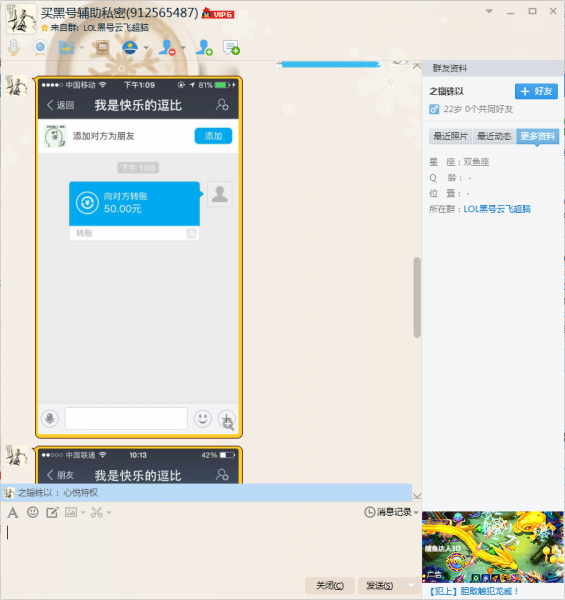The width and height of the screenshot is (565, 600).
Task: Expand the 消息记录 dropdown arrow
Action: (416, 512)
